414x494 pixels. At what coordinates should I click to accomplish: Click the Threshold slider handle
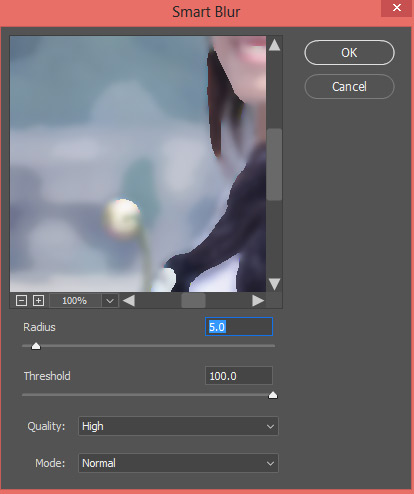point(273,395)
